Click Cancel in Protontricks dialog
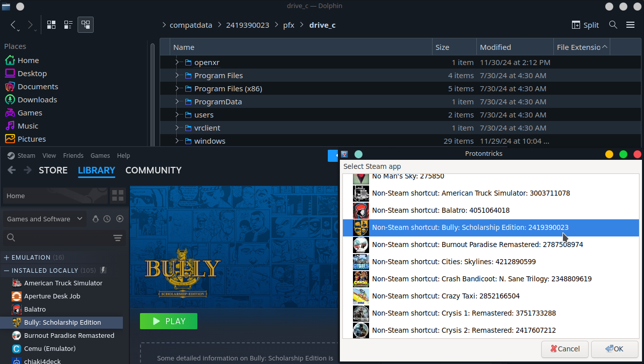 [x=565, y=349]
